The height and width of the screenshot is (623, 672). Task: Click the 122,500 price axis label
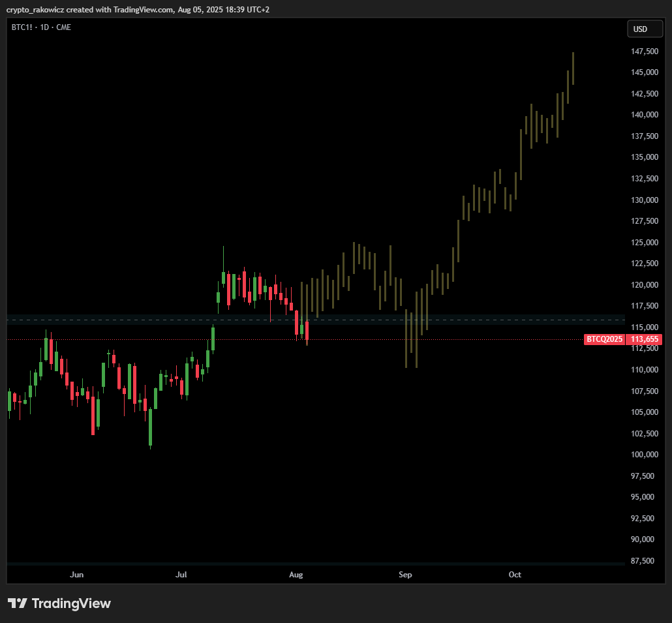[645, 264]
